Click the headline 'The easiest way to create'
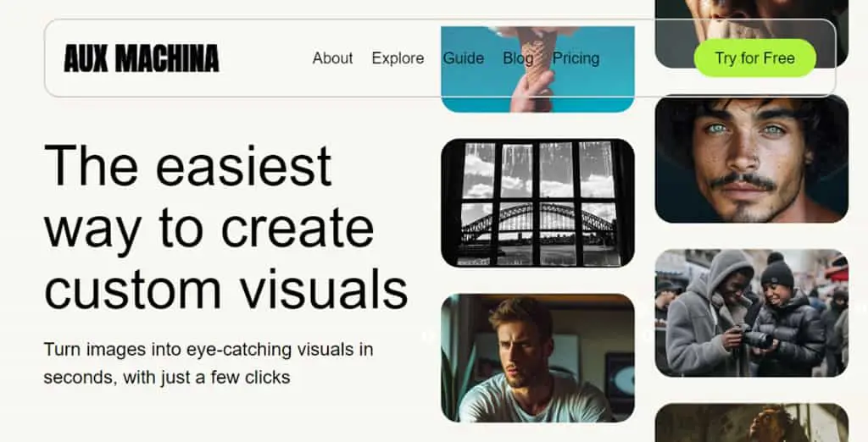This screenshot has width=868, height=442. pos(209,197)
